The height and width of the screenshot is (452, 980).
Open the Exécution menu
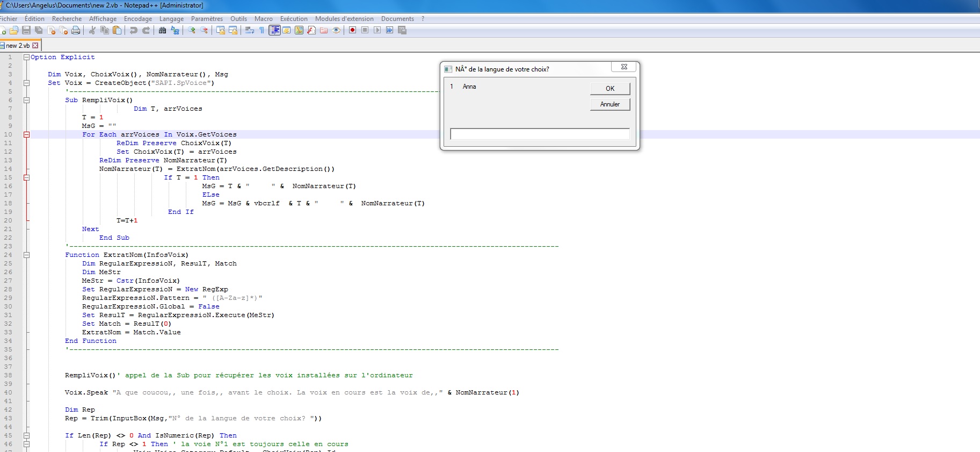(294, 19)
